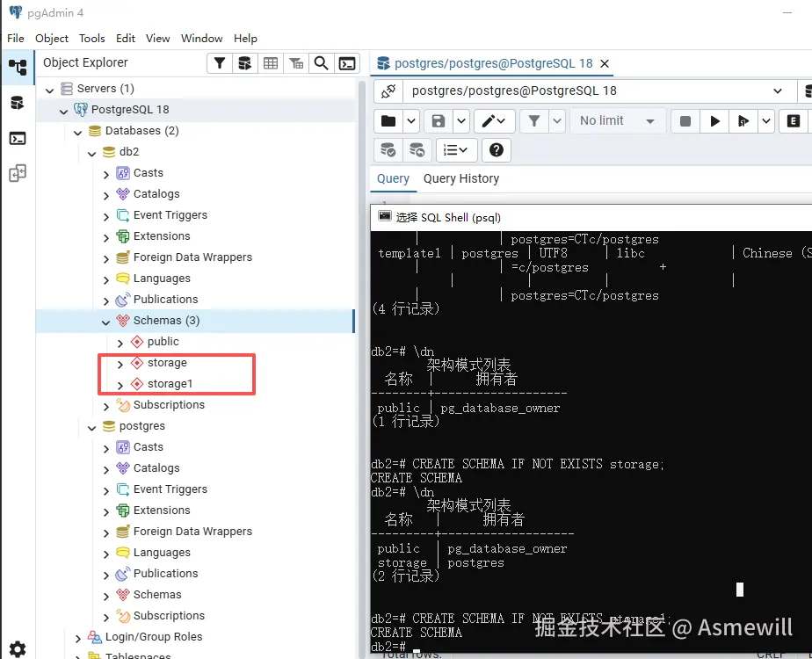Switch to the Query tab
812x659 pixels.
click(393, 178)
